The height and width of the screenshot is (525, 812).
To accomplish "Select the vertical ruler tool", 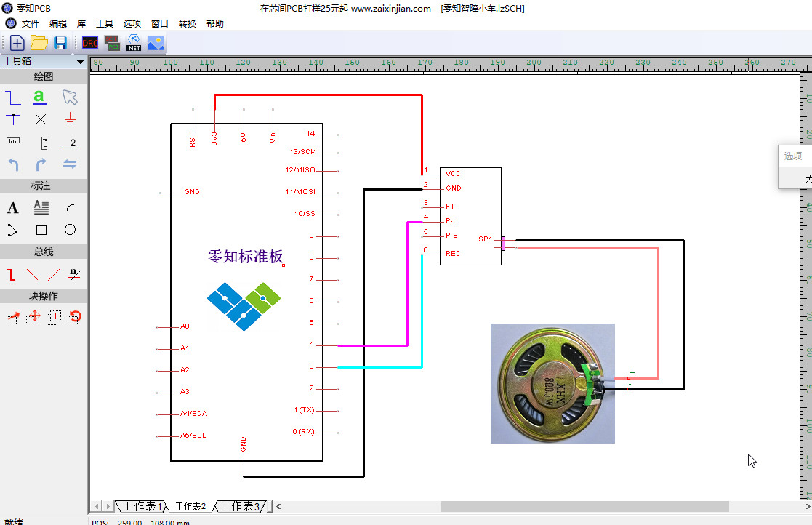I will [x=44, y=143].
